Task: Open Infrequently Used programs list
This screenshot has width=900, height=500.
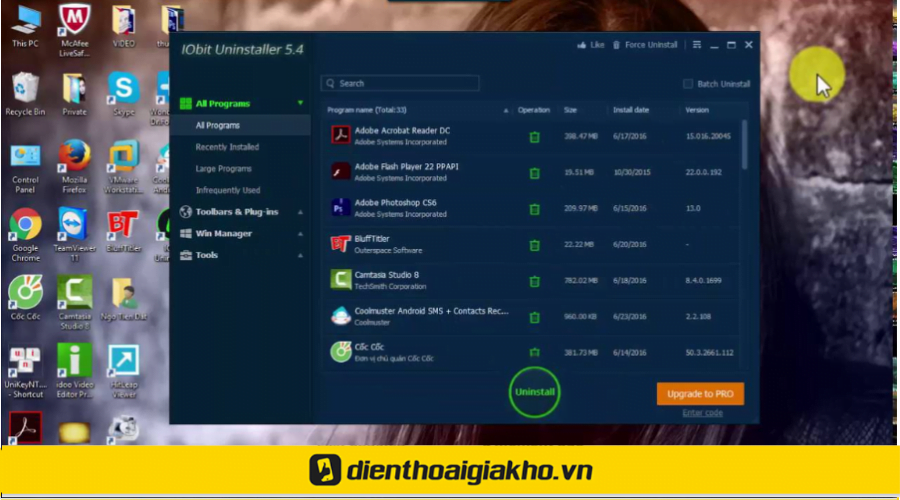Action: pyautogui.click(x=228, y=190)
